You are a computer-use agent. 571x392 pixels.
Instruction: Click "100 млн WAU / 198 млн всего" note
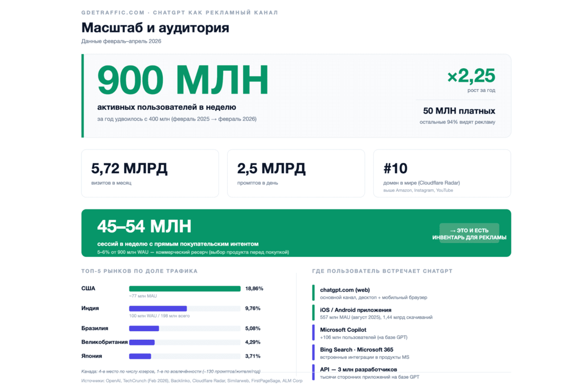(159, 316)
